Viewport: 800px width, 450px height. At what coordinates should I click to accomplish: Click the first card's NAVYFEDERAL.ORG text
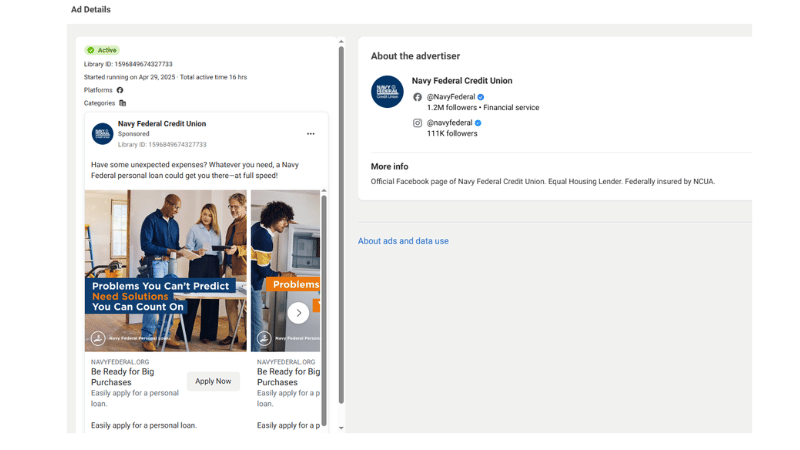[120, 362]
